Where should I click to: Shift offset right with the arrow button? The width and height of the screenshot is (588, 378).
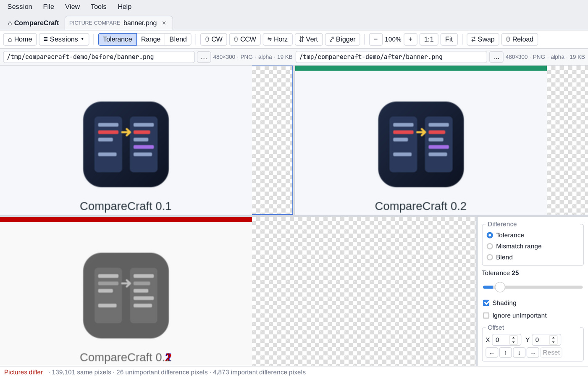point(533,353)
